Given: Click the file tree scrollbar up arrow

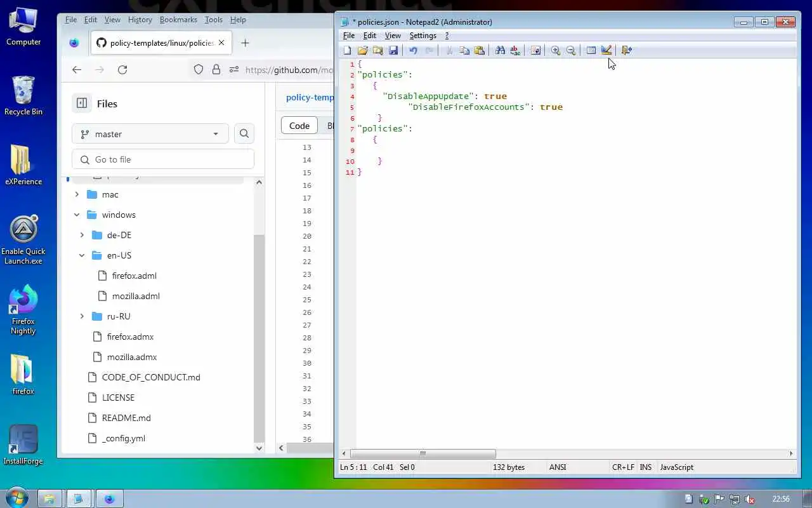Looking at the screenshot, I should tap(259, 182).
